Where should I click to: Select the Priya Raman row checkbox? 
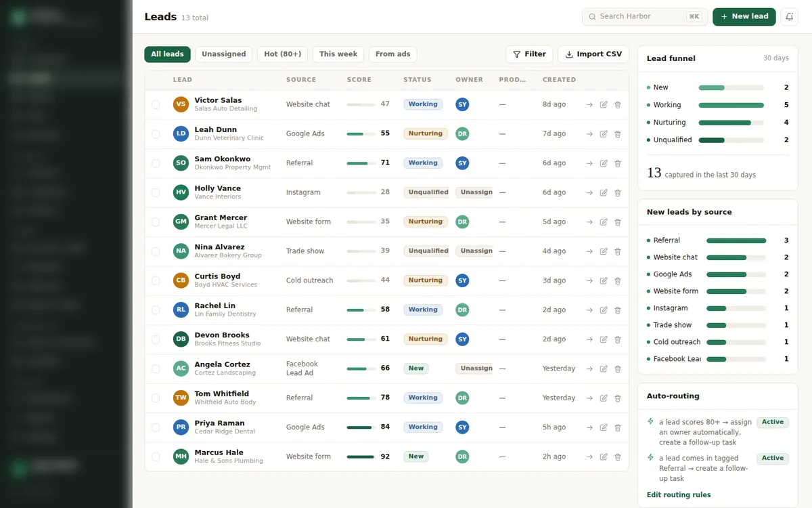click(156, 427)
